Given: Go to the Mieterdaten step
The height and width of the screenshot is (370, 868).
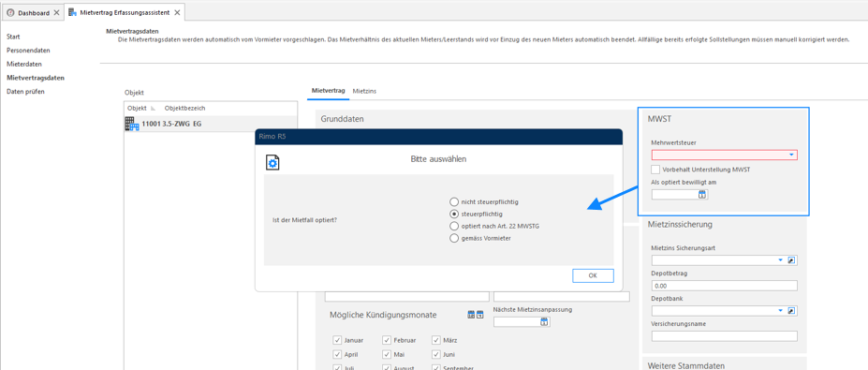Looking at the screenshot, I should [24, 65].
